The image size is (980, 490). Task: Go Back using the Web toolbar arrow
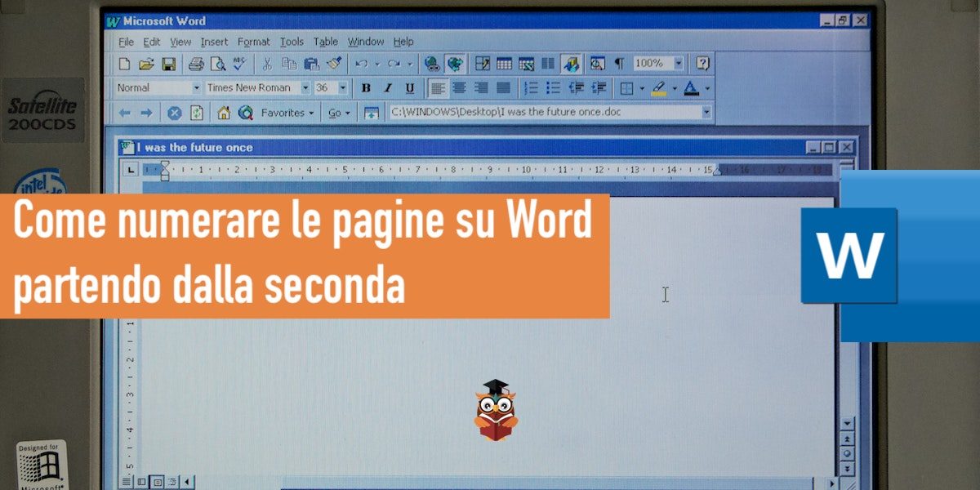tap(125, 113)
